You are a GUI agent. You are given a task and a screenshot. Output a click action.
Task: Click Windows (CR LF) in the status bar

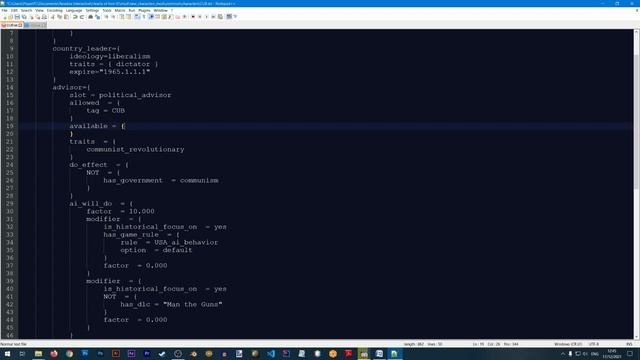568,344
